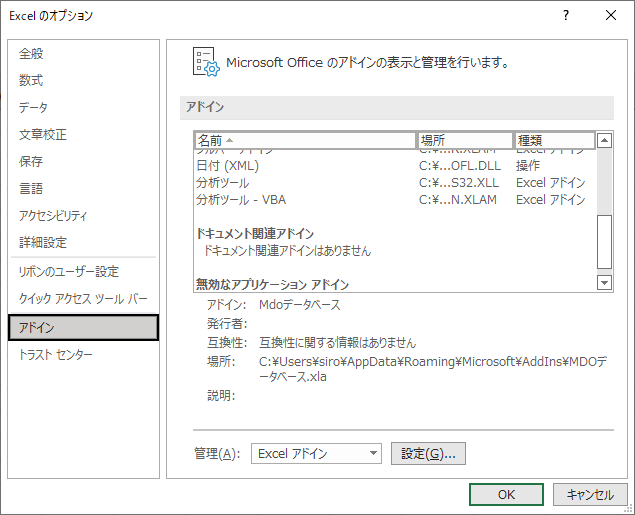Click the C:¥...N.XLAM location cell

(x=458, y=200)
